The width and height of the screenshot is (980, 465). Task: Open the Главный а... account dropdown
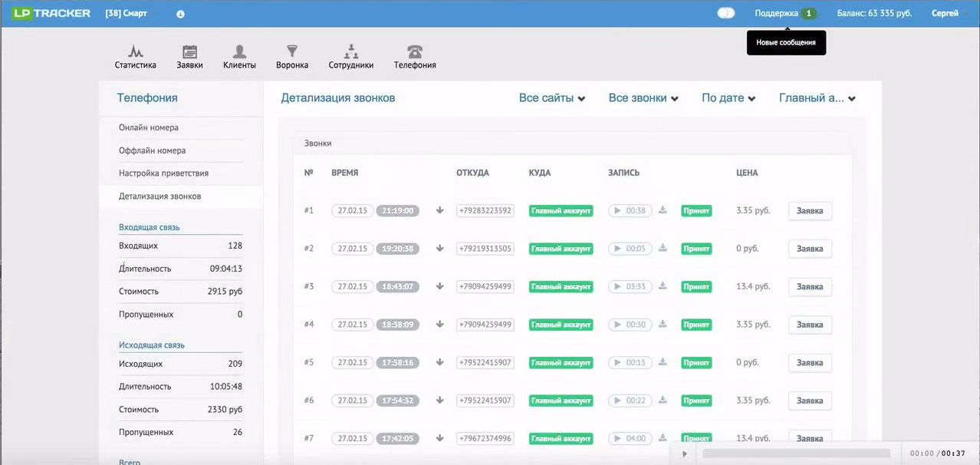[817, 98]
